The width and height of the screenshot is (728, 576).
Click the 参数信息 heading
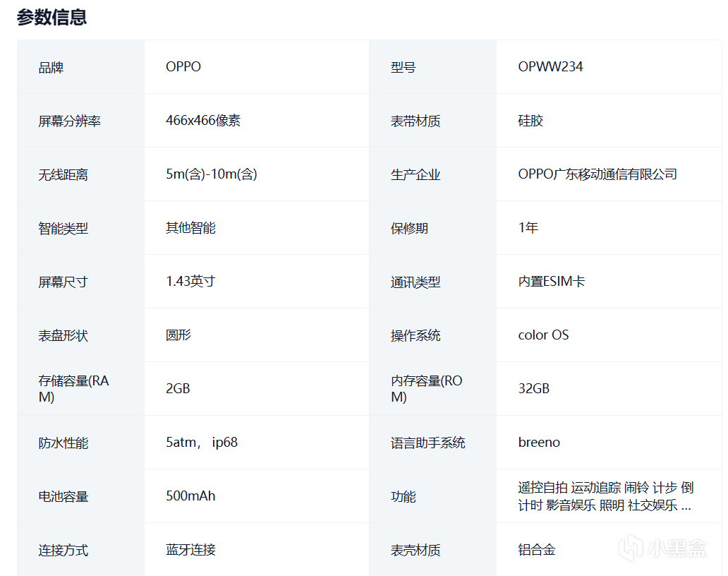(51, 18)
